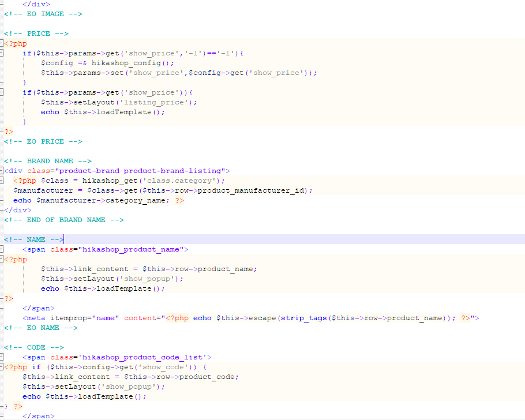
Task: Collapse the PRICE block's opening <?php fold
Action: [x=2, y=43]
